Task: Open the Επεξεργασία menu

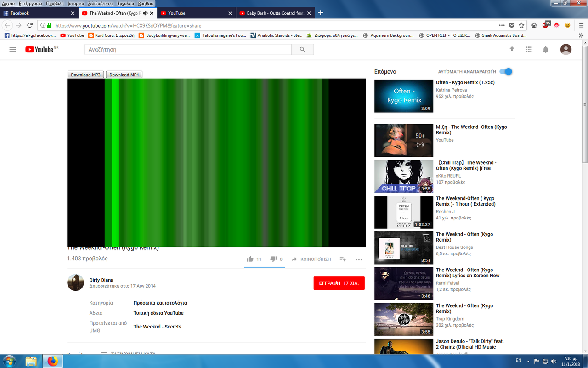Action: point(31,3)
